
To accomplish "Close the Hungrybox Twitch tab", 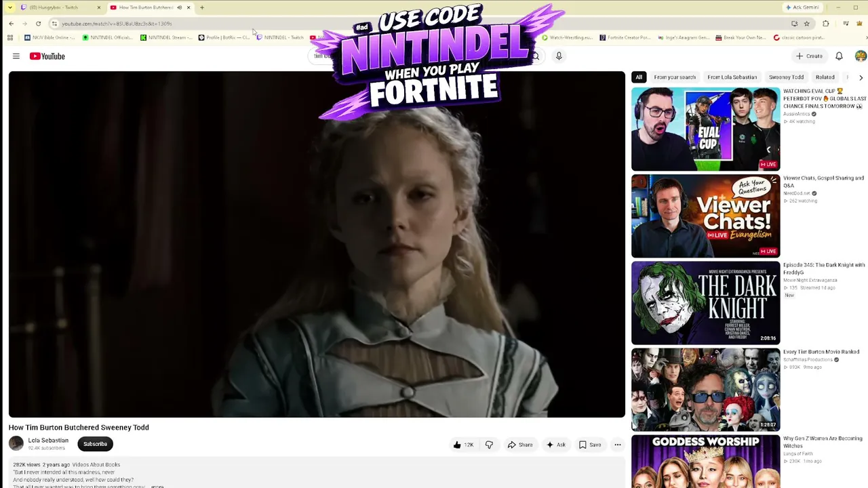I will coord(99,7).
